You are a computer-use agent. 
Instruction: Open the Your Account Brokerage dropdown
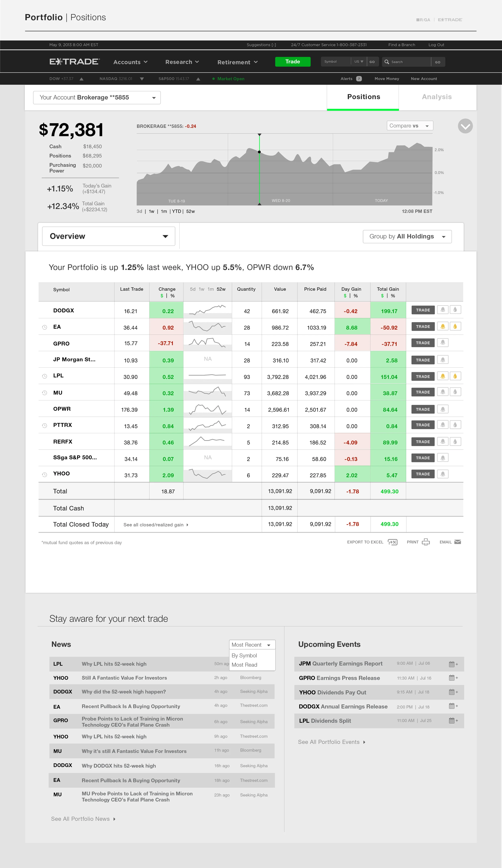[x=97, y=98]
